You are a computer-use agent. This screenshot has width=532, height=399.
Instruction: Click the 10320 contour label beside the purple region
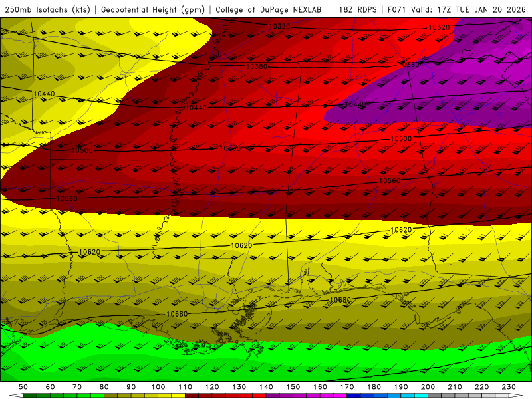[x=439, y=27]
